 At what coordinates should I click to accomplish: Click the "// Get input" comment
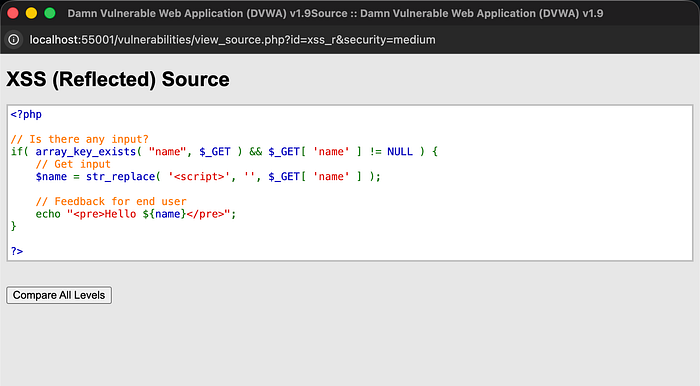[73, 164]
